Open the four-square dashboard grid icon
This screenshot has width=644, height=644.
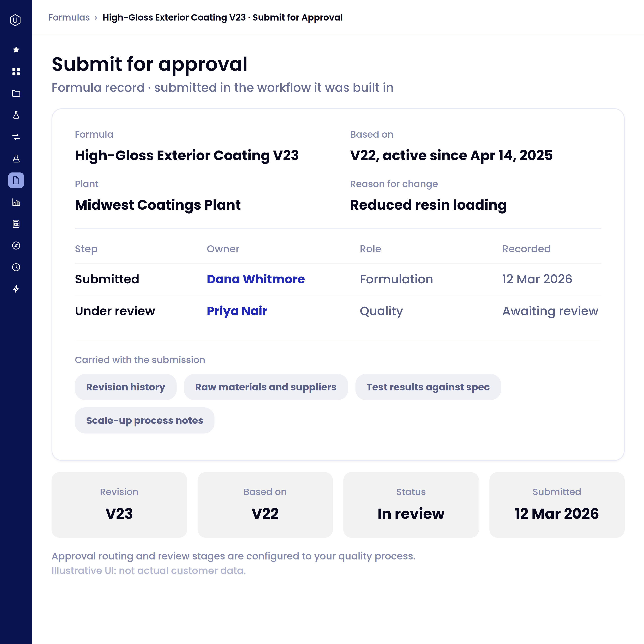(x=16, y=72)
